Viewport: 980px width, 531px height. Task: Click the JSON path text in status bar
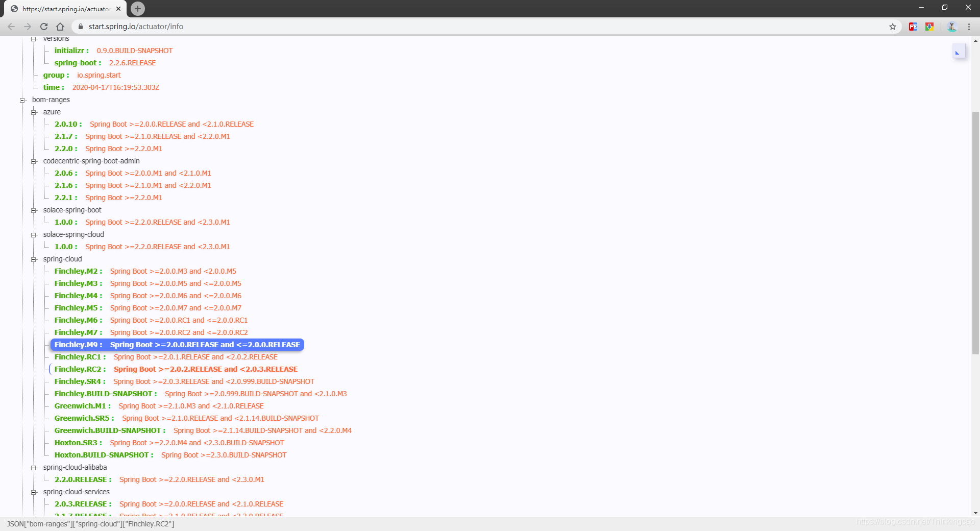point(90,524)
